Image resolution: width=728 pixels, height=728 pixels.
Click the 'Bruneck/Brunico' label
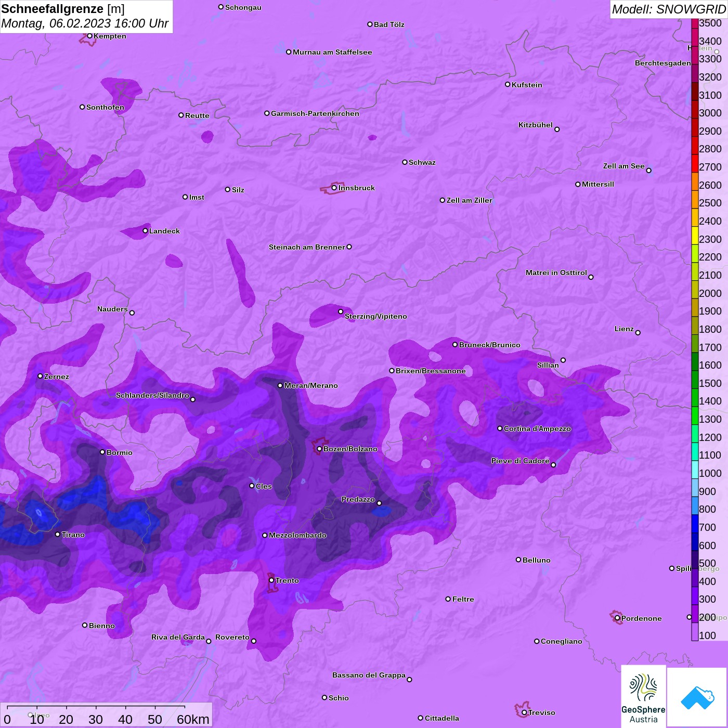click(x=490, y=345)
